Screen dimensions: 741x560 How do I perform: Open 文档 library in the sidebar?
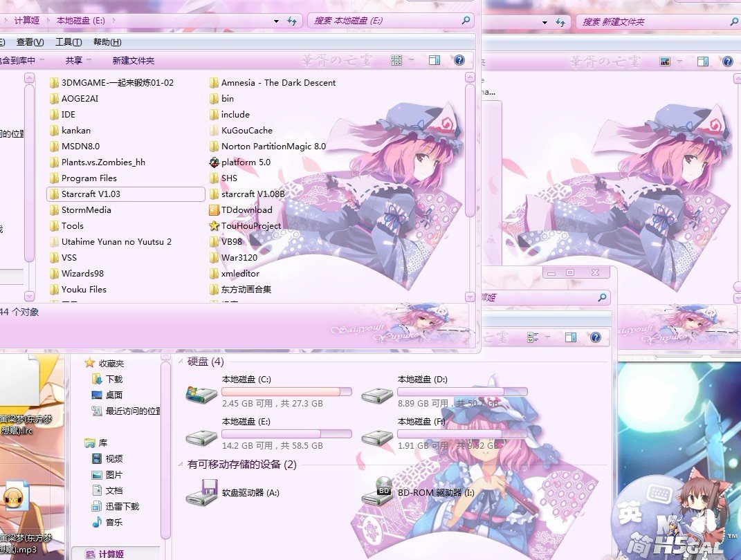(108, 491)
